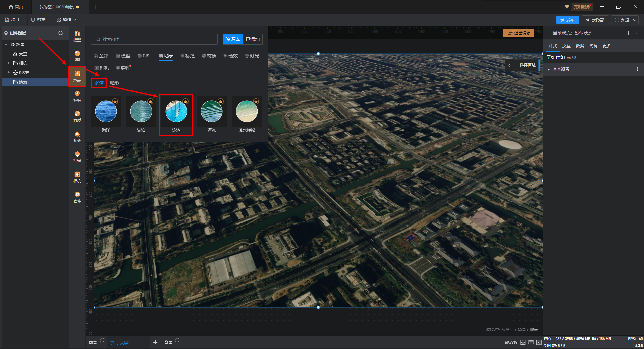Screen dimensions: 644x349
Task: Open the console icon in status bar
Action: (x=539, y=342)
